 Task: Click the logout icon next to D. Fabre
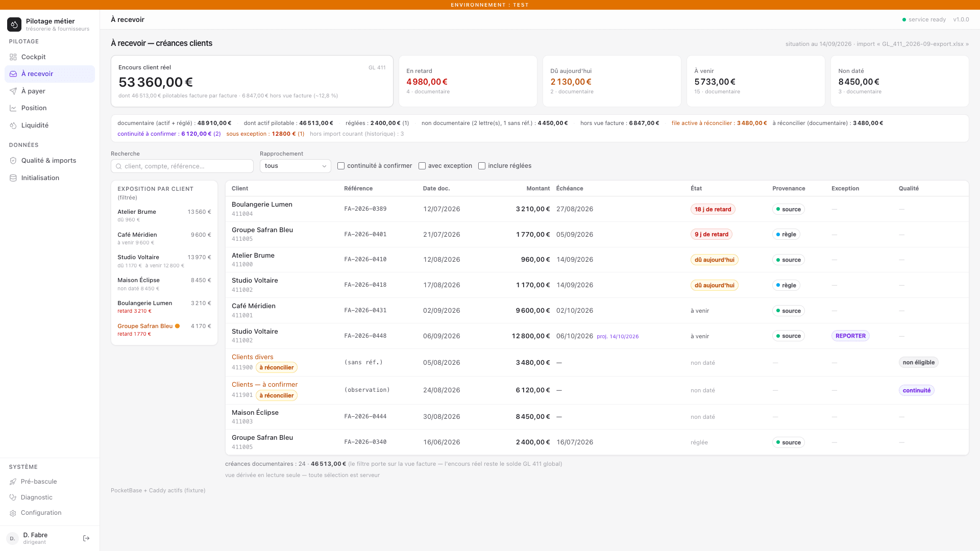coord(86,538)
